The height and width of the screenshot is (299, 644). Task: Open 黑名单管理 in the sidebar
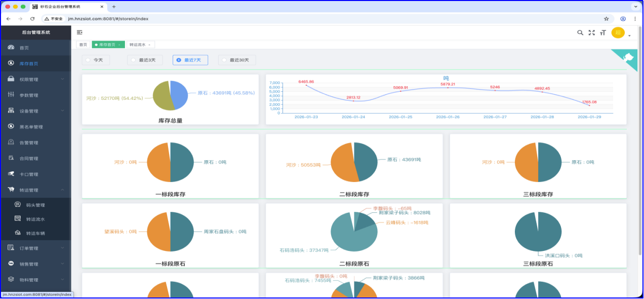click(x=35, y=127)
